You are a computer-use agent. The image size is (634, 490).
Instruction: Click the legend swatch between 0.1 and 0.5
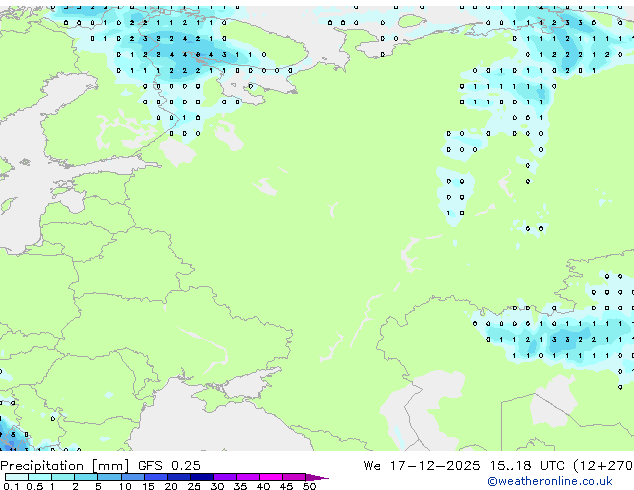tap(17, 477)
